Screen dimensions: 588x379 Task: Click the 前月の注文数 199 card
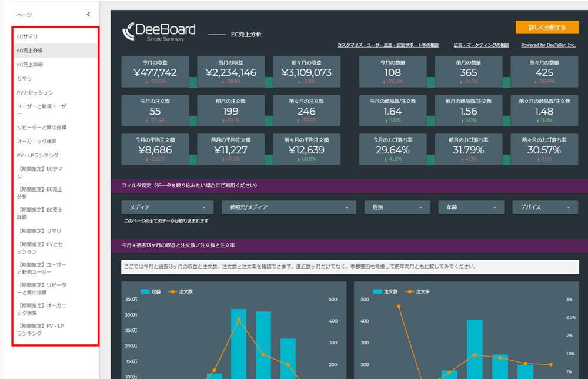(231, 110)
